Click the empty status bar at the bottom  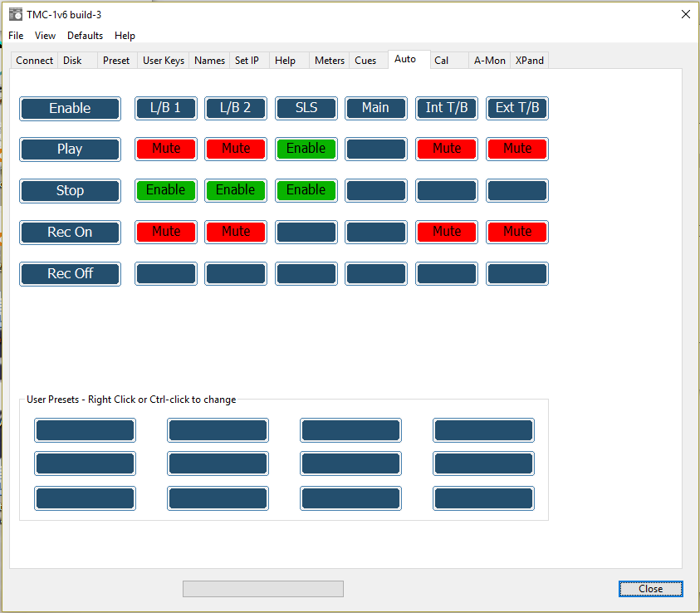point(263,589)
